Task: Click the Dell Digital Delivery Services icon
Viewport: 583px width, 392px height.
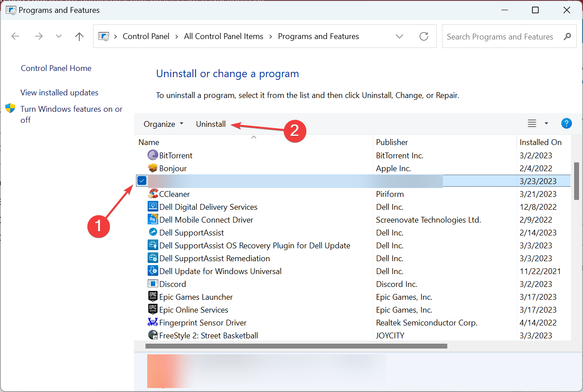Action: (153, 207)
